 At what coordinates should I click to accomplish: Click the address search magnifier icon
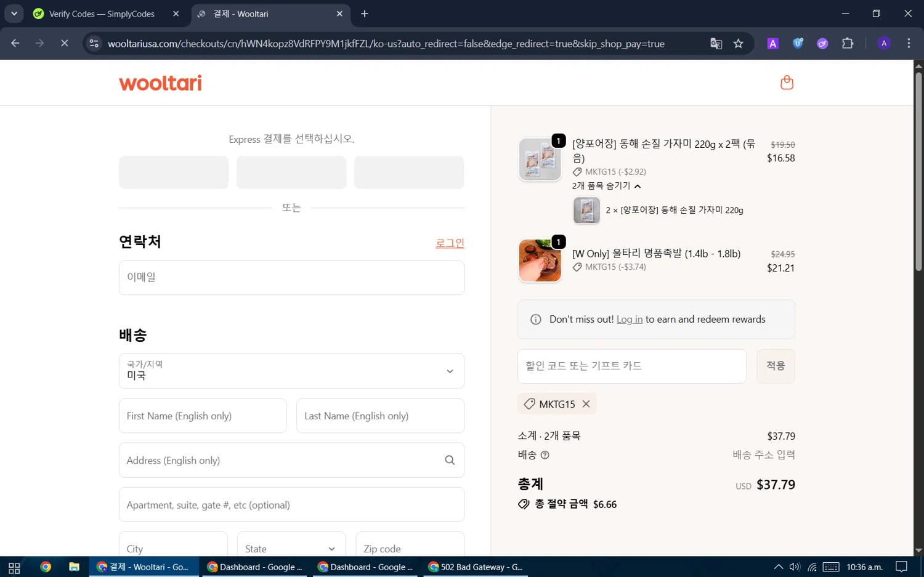[450, 460]
